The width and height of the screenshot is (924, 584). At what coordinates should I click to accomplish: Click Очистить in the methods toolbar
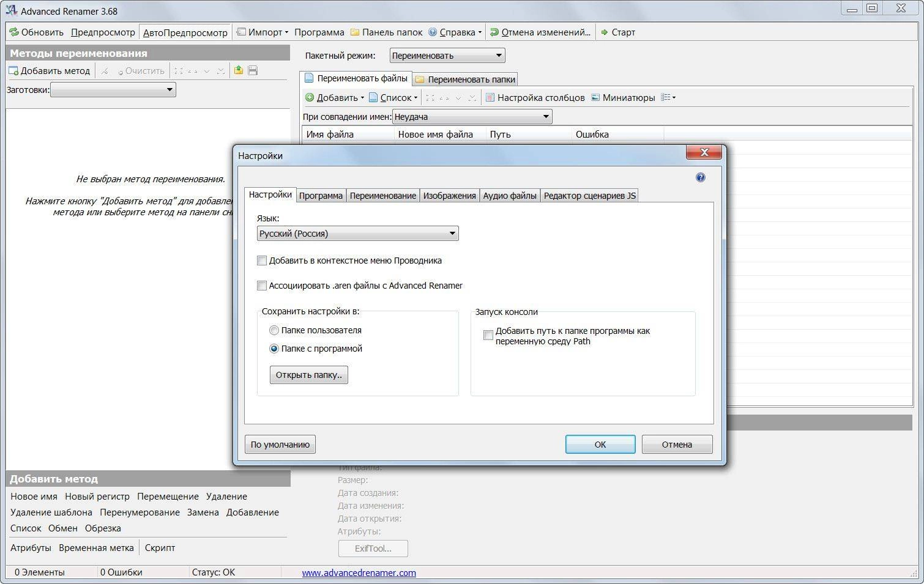point(141,70)
